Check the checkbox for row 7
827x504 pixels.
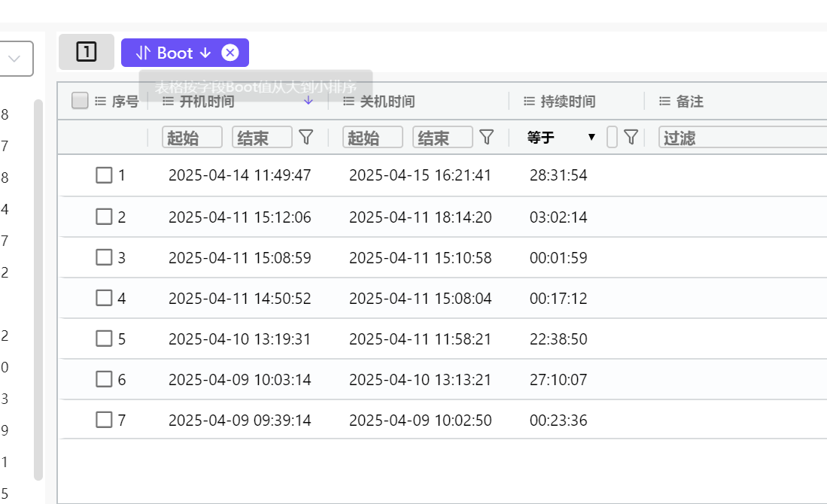[104, 420]
